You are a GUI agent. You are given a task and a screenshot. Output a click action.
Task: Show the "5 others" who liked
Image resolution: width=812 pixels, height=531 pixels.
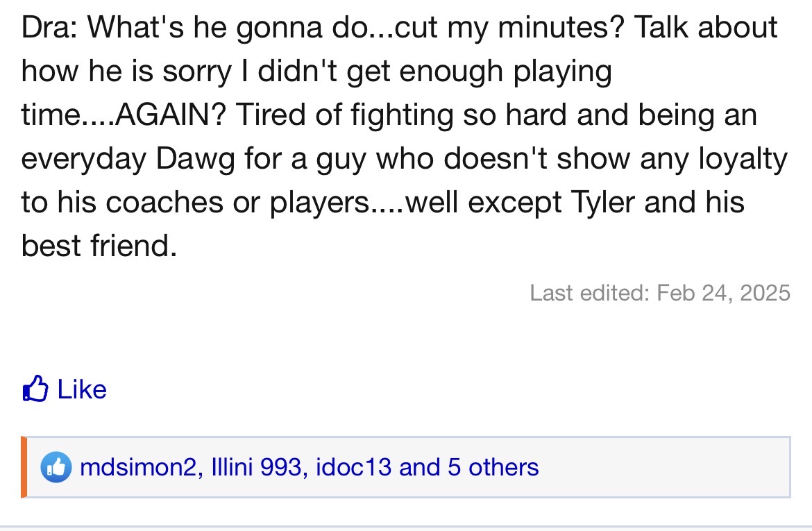pos(493,467)
